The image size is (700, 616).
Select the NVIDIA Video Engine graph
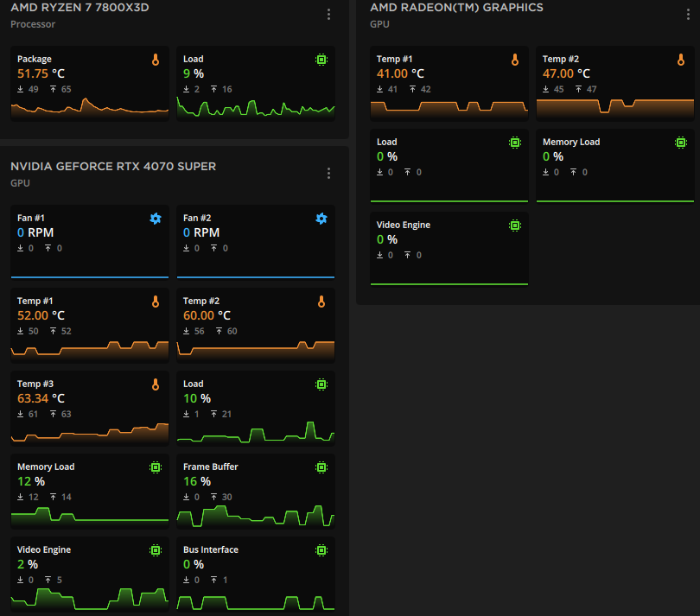point(90,600)
